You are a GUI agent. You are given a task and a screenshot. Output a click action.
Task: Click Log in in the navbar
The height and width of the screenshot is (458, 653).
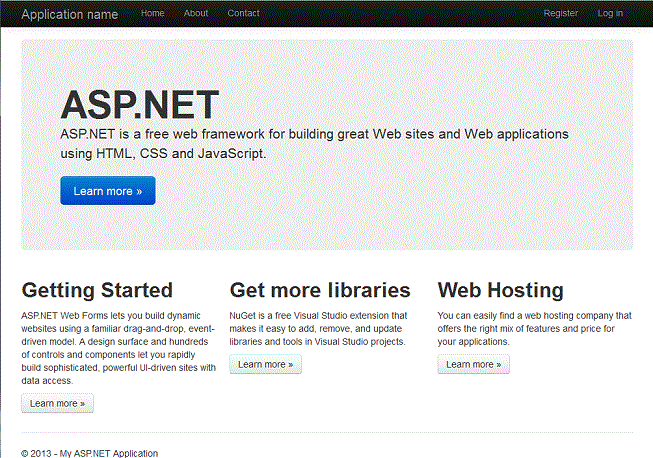coord(610,13)
